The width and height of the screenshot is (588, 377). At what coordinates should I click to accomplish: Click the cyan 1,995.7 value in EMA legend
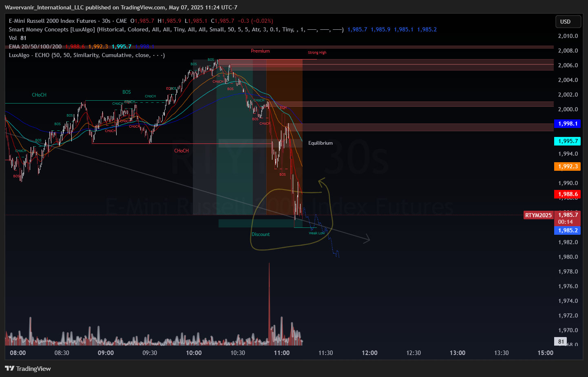pos(122,46)
